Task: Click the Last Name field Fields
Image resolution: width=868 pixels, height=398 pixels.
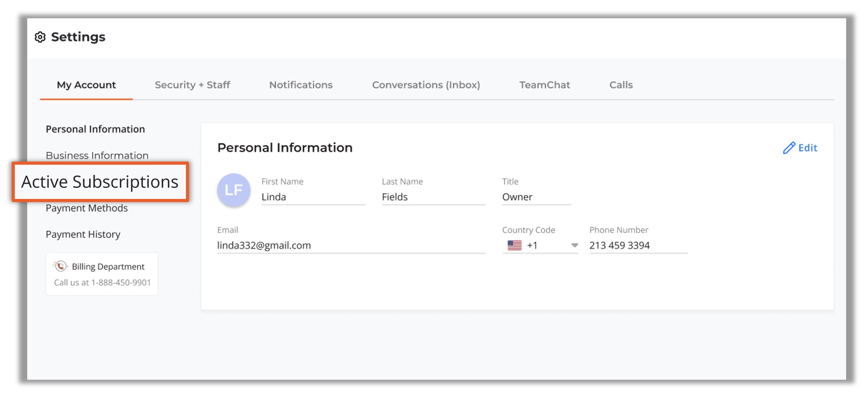Action: click(x=434, y=197)
